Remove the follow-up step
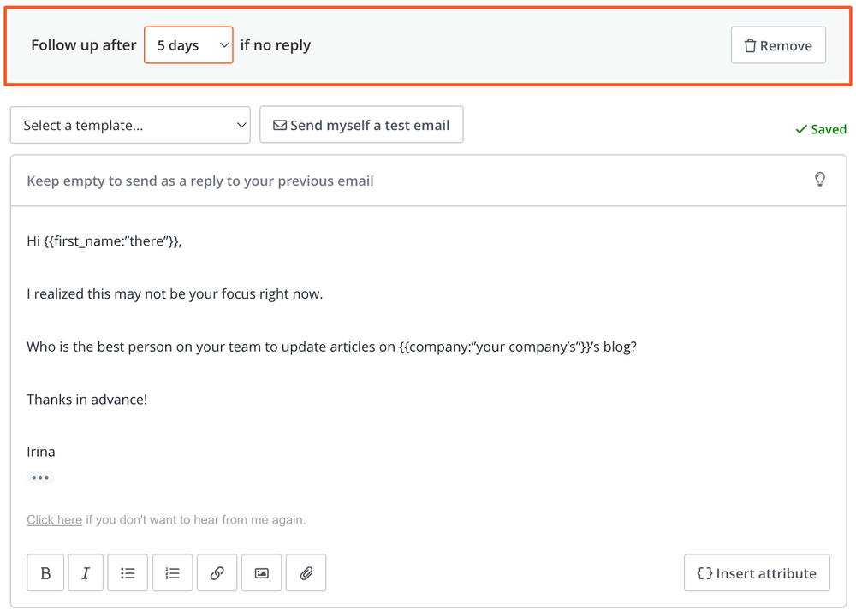This screenshot has height=616, width=856. coord(778,44)
